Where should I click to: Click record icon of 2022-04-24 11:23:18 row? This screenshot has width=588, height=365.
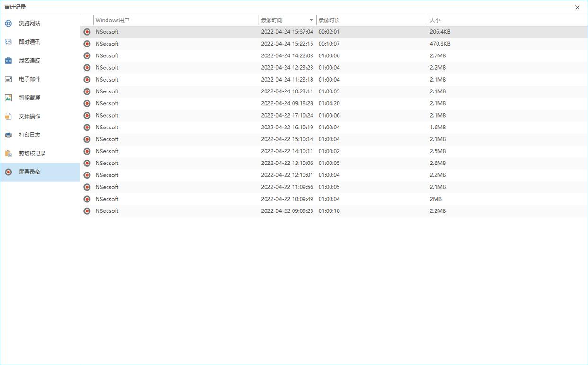click(87, 80)
